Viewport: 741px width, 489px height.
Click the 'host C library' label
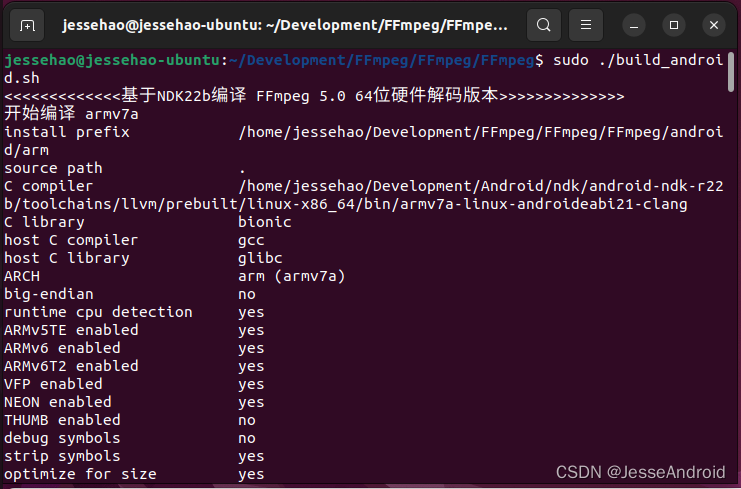click(x=67, y=258)
